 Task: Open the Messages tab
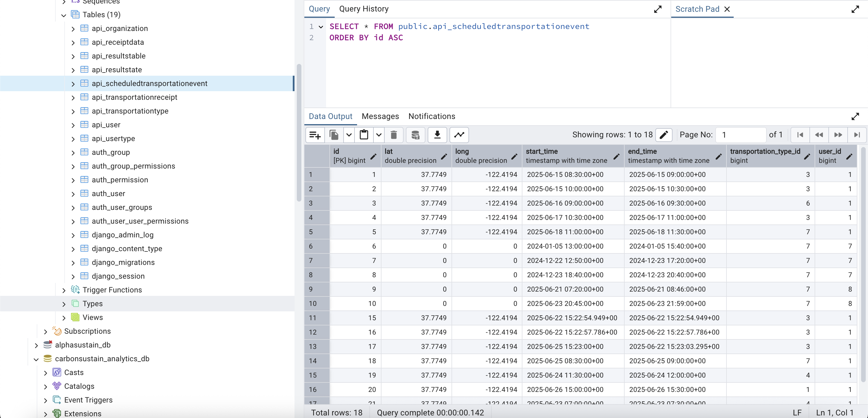point(380,116)
